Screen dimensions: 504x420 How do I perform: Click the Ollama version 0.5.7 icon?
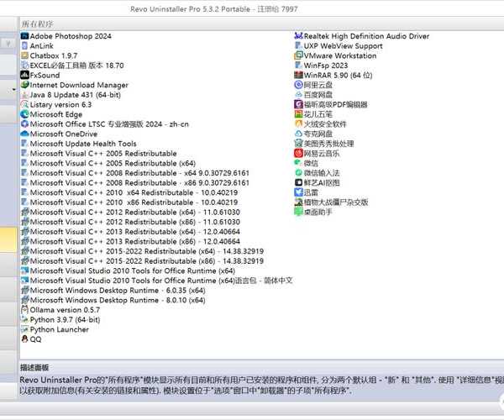pyautogui.click(x=24, y=310)
